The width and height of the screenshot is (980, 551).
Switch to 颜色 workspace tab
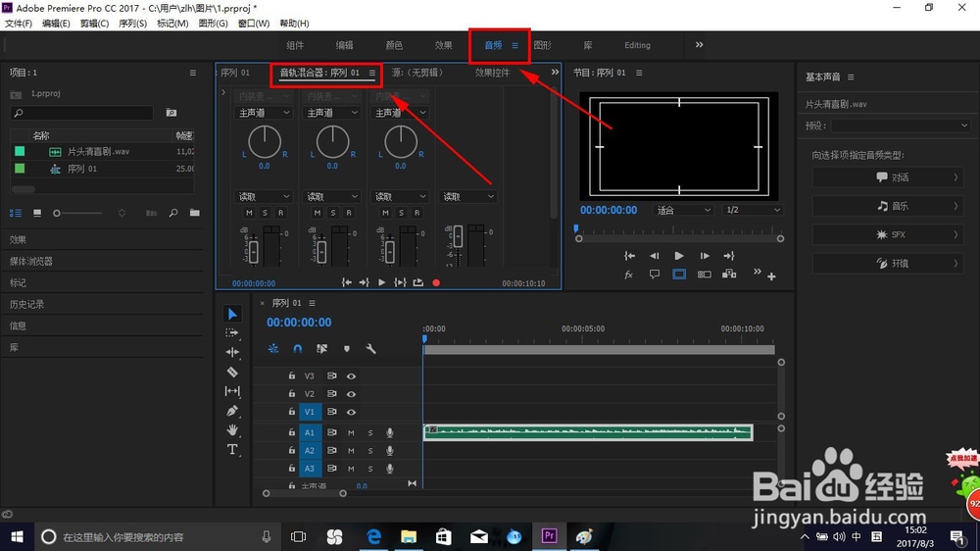click(394, 45)
